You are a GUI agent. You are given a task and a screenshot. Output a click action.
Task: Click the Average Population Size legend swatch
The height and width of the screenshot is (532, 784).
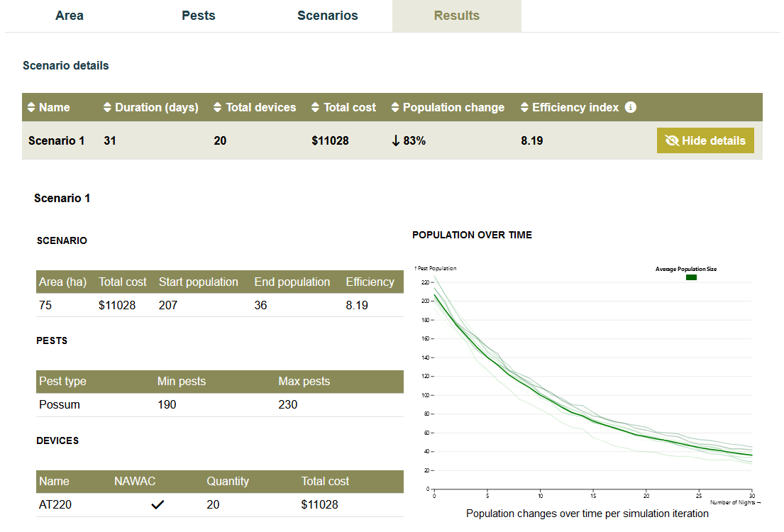[691, 277]
